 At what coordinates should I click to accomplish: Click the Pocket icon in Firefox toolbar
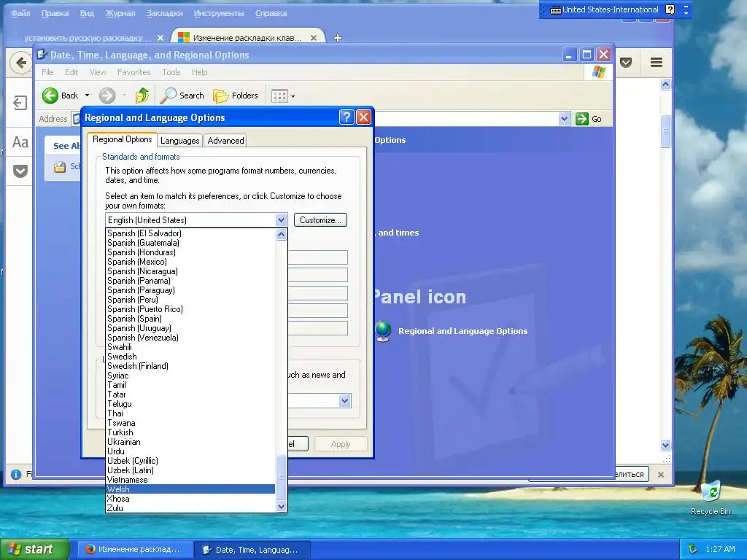tap(626, 63)
